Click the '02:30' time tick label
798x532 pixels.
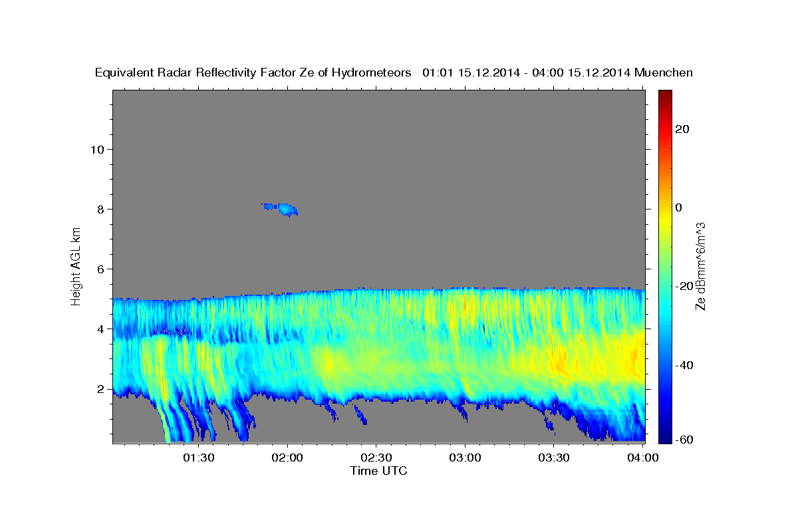[x=376, y=458]
